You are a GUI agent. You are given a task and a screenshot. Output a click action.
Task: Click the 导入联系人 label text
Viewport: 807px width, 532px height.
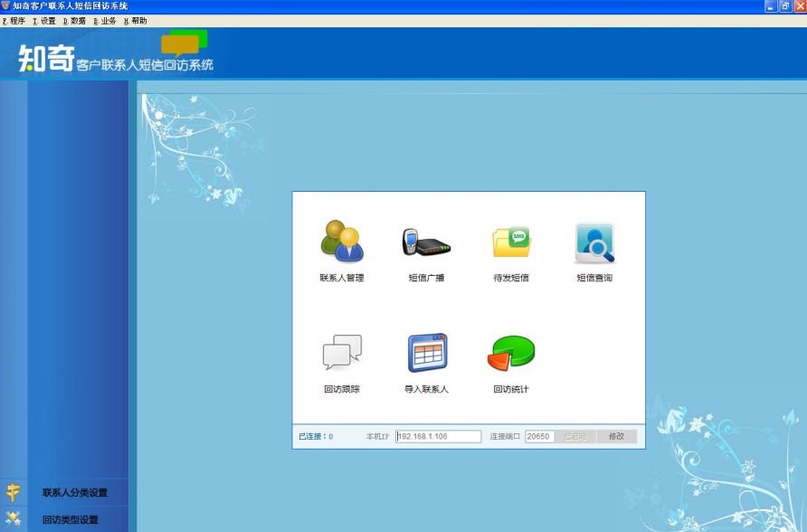[x=426, y=389]
